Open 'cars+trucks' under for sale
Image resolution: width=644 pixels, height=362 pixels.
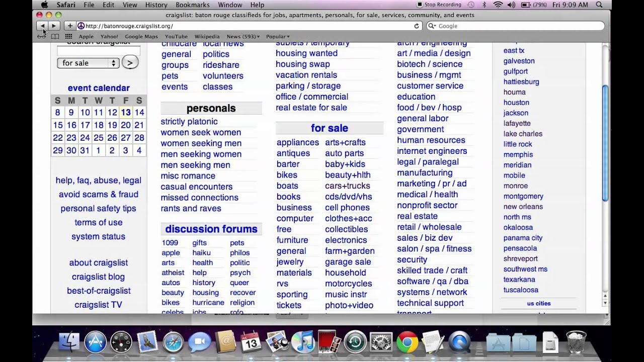tap(348, 186)
